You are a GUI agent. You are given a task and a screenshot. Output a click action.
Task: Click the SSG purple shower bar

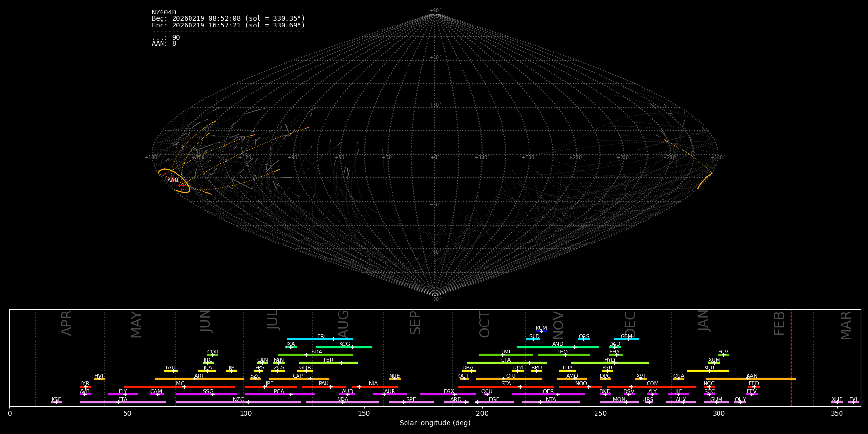207,394
